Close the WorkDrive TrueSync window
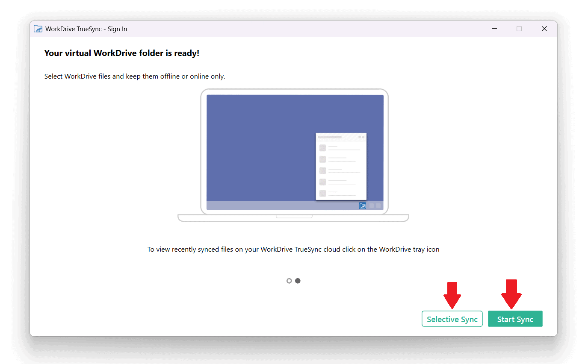This screenshot has width=588, height=364. pyautogui.click(x=544, y=29)
